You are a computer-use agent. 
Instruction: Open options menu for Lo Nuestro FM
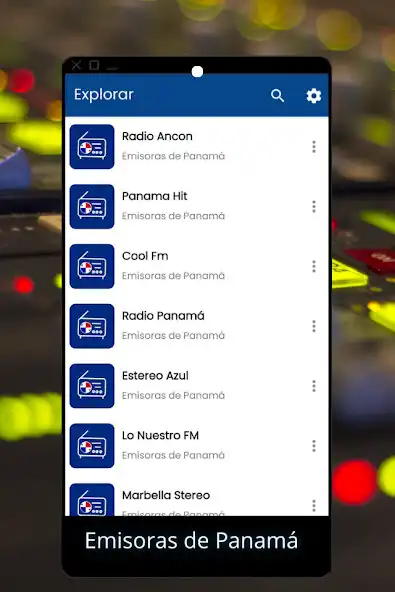pos(314,446)
